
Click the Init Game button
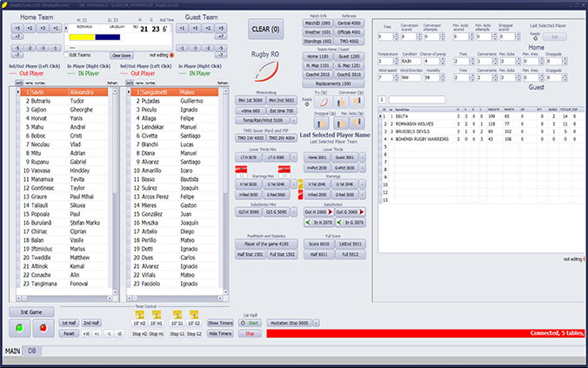pyautogui.click(x=31, y=312)
